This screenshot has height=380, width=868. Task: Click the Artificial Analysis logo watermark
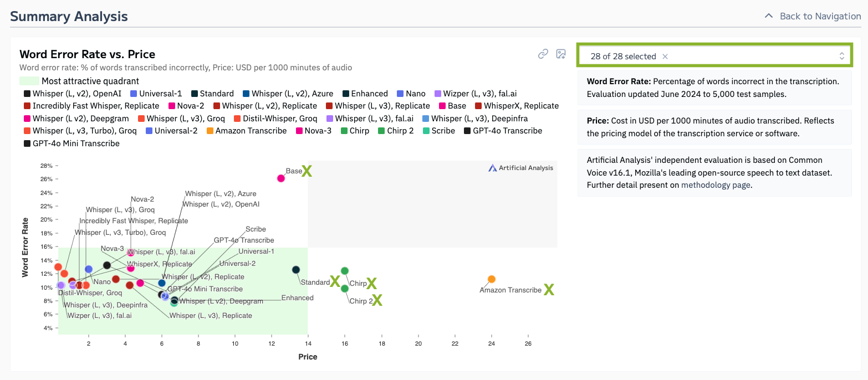point(520,168)
